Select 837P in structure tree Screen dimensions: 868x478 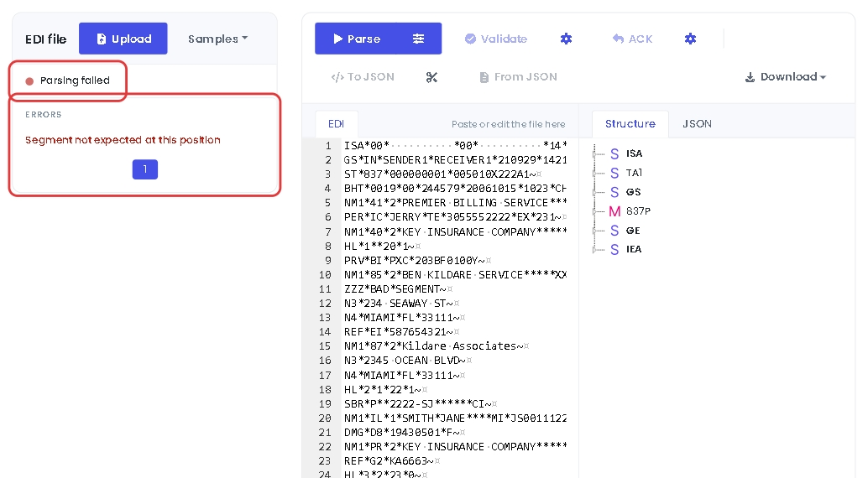(x=638, y=211)
